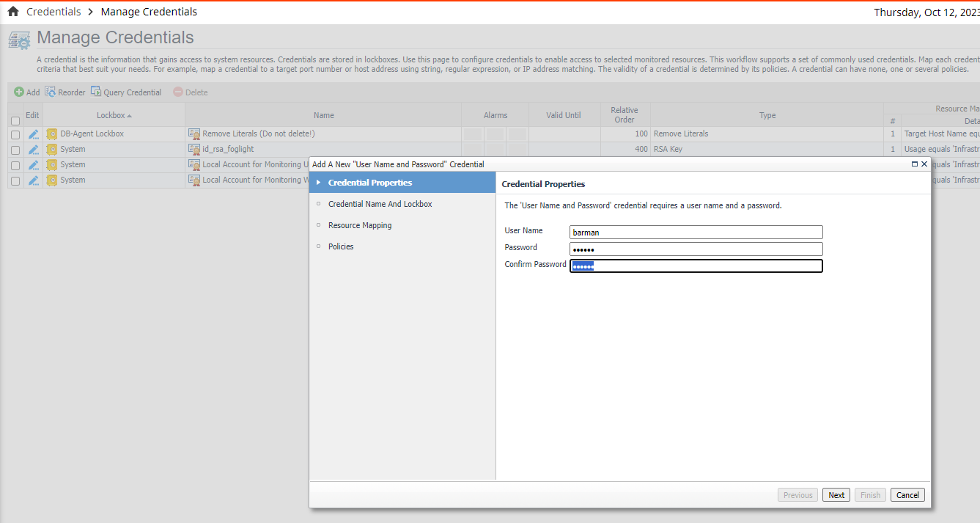Click the Reorder toolbar icon
980x523 pixels.
51,92
